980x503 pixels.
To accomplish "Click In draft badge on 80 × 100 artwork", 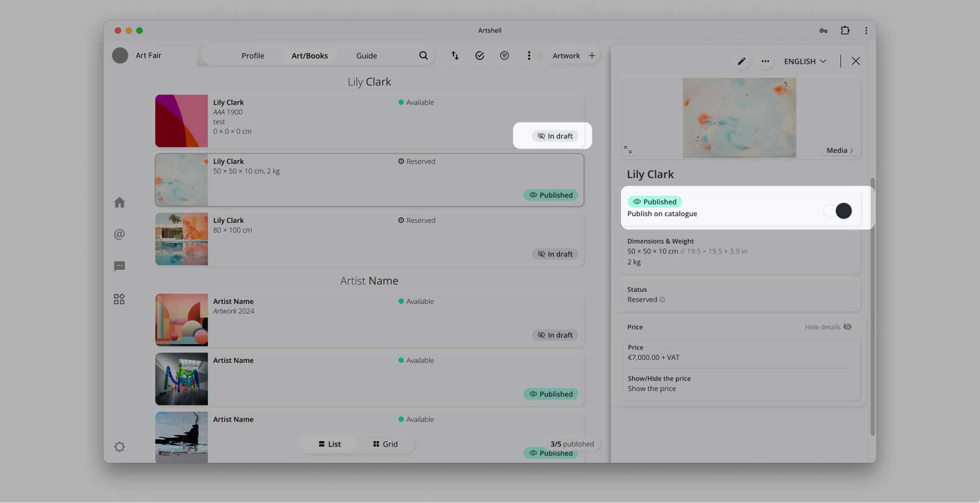I will click(555, 254).
